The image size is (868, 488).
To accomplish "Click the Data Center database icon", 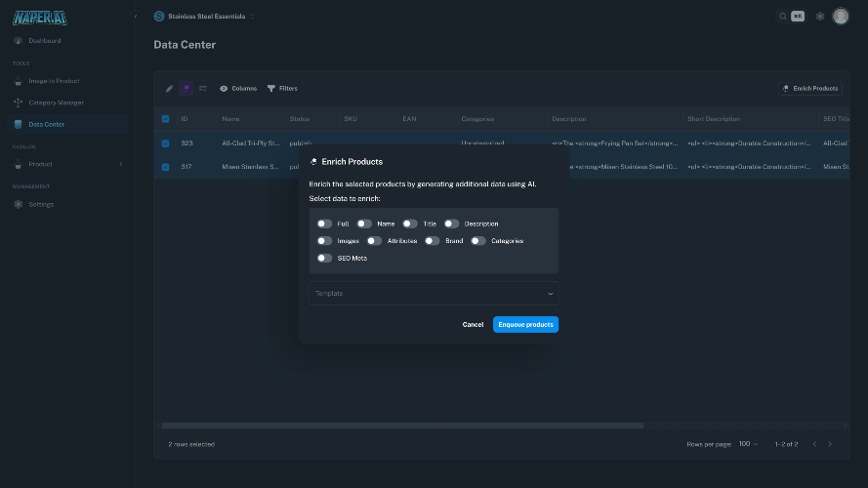I will 18,125.
